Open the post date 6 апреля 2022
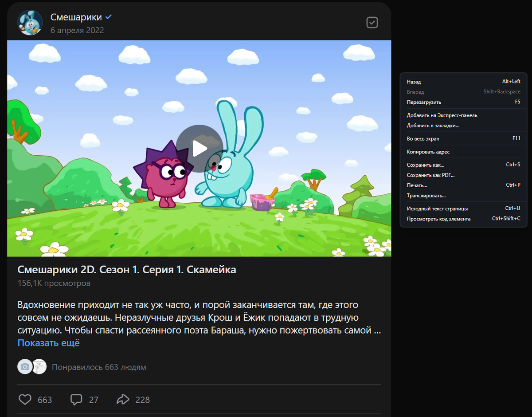 (x=77, y=31)
